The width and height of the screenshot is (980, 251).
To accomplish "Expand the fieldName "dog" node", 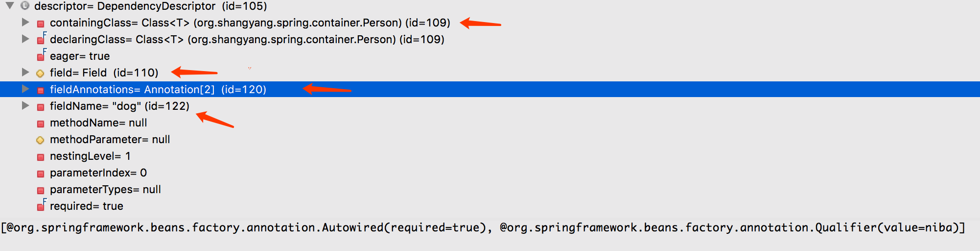I will [25, 106].
